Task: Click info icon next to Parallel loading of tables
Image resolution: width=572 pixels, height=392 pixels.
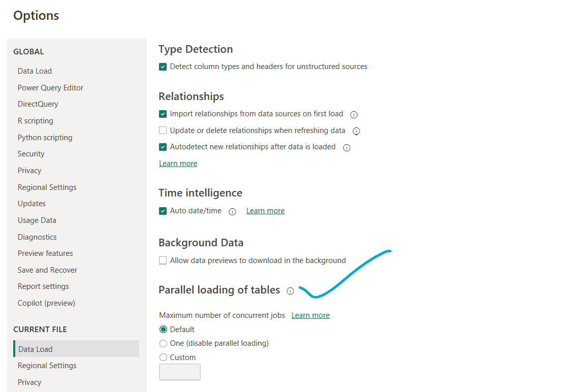Action: 290,290
